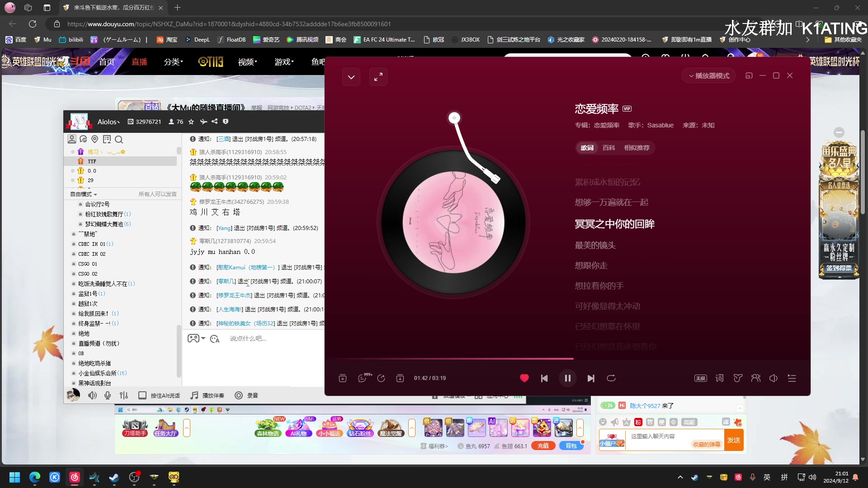The height and width of the screenshot is (488, 868).
Task: Add the song to a playlist collection
Action: 343,378
